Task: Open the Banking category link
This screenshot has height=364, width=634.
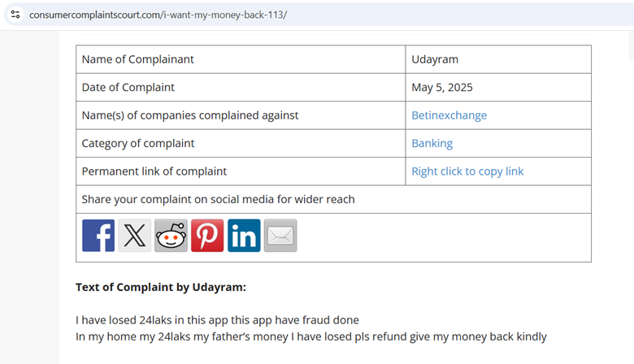Action: 432,143
